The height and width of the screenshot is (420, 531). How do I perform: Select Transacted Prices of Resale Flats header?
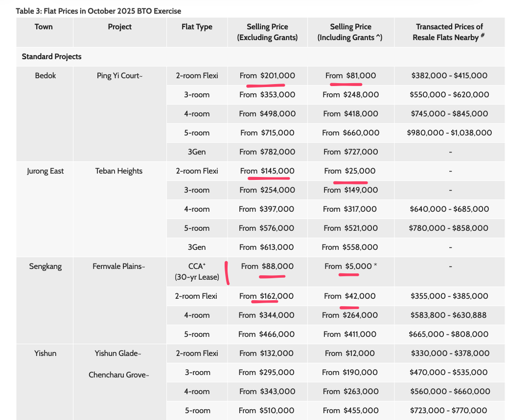coord(449,32)
